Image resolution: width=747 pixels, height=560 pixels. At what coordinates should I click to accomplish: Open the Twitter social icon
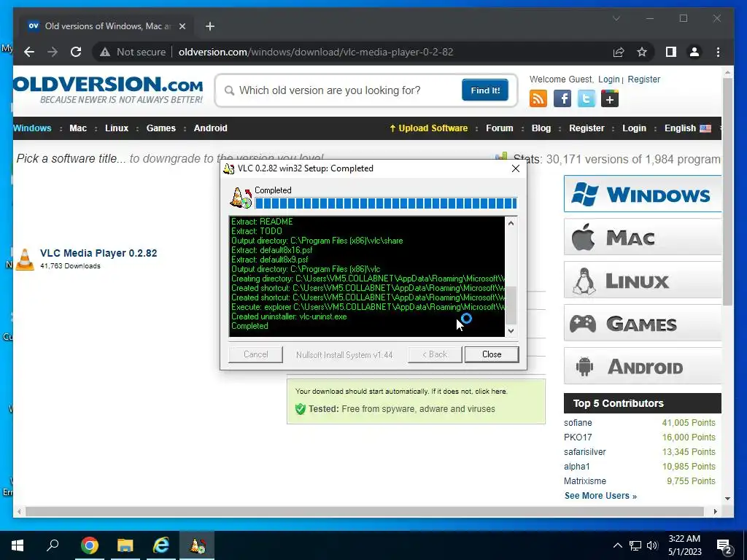click(586, 99)
